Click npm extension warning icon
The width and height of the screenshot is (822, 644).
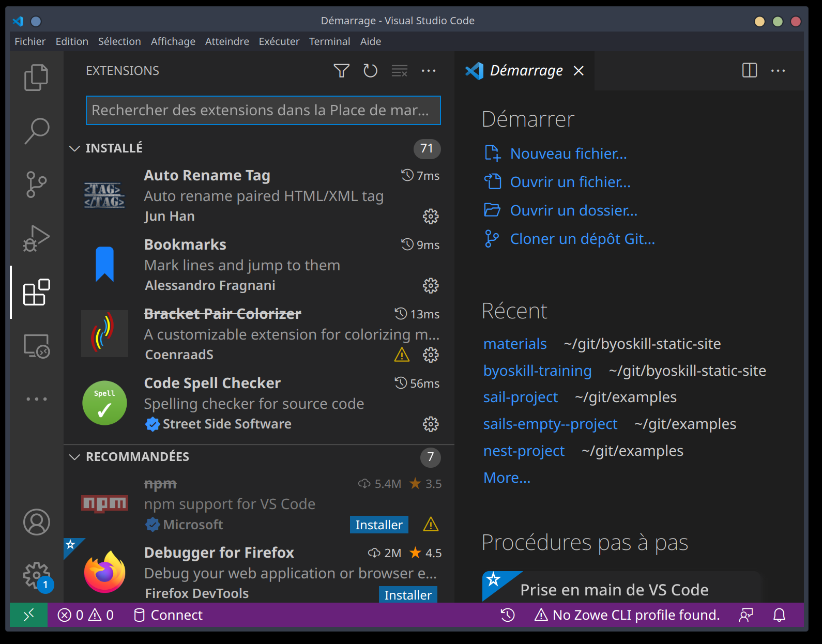click(431, 525)
